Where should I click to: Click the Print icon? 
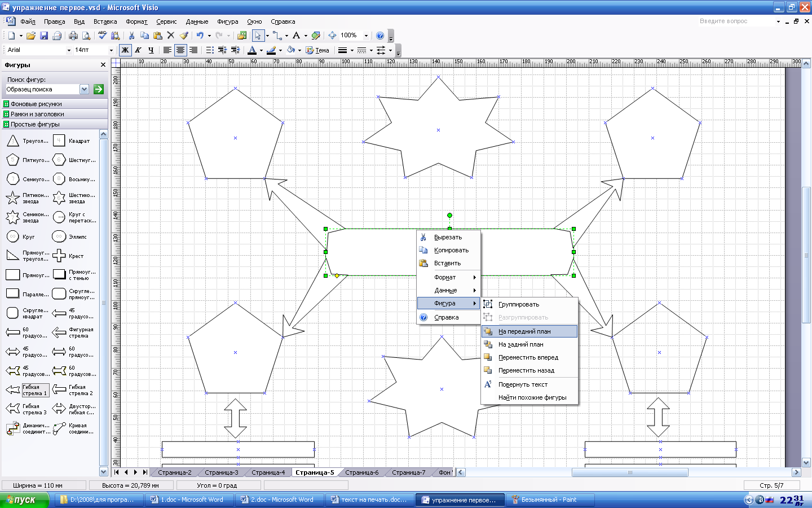73,36
